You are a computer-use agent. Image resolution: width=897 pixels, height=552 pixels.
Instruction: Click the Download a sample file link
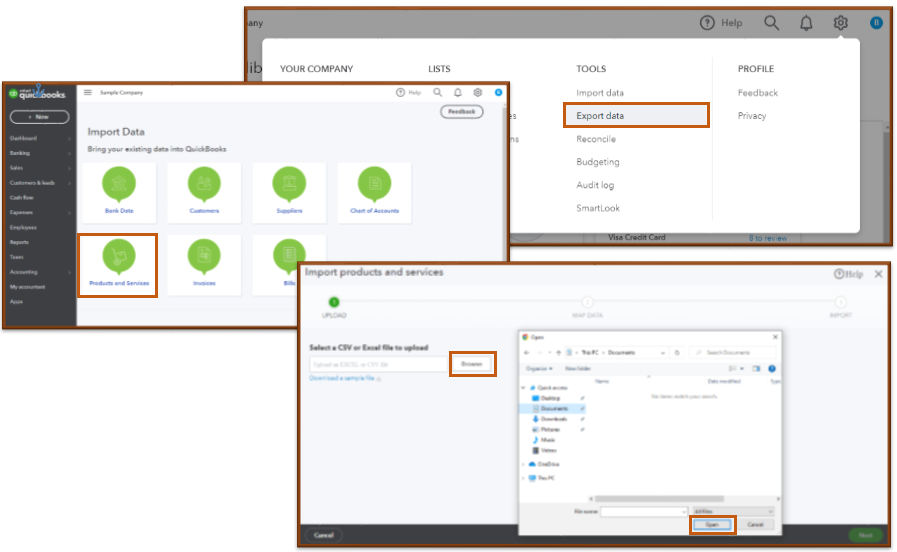pyautogui.click(x=344, y=379)
